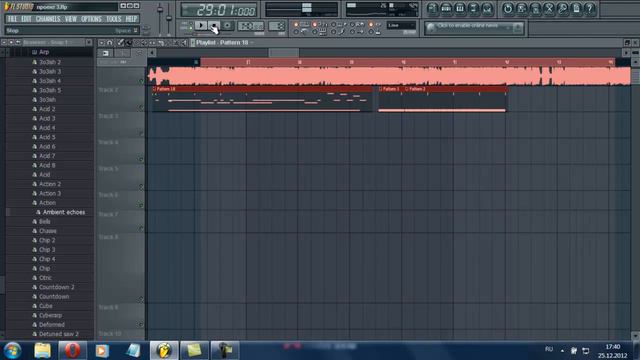640x360 pixels.
Task: Click the undo history shortcut icon
Action: click(508, 9)
